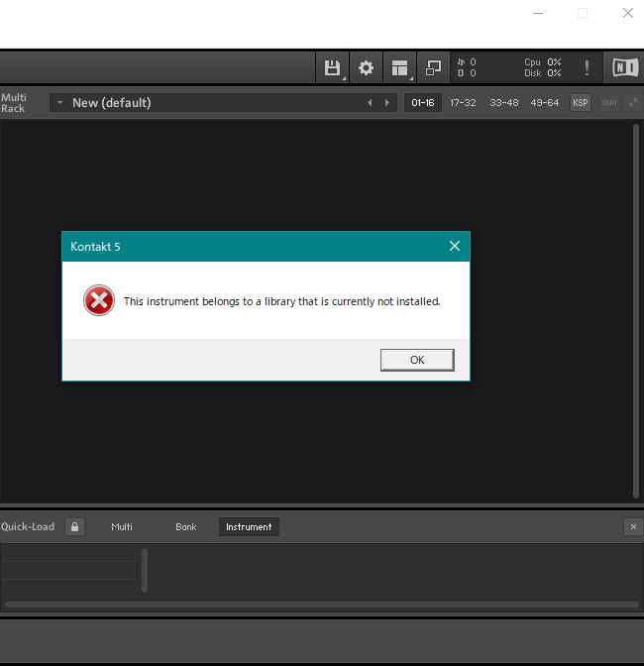Viewport: 644px width, 666px height.
Task: Click the Native Instruments NI logo
Action: point(624,68)
